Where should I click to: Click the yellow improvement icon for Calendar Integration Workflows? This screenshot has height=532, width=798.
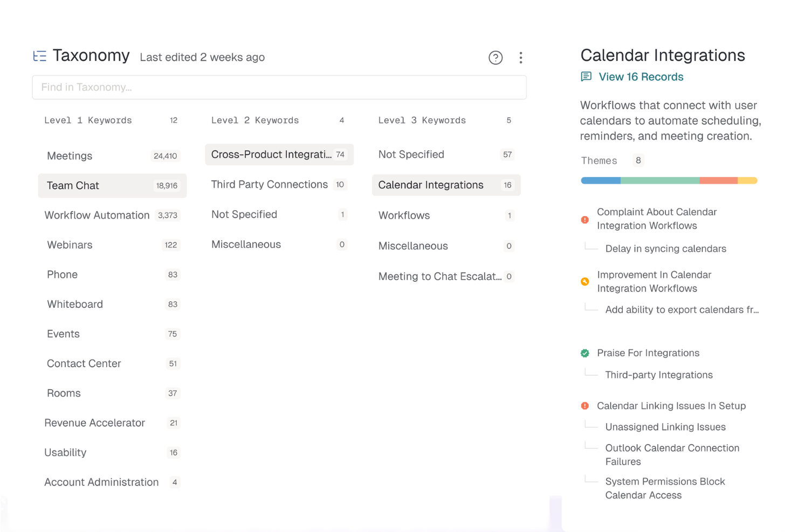(585, 281)
